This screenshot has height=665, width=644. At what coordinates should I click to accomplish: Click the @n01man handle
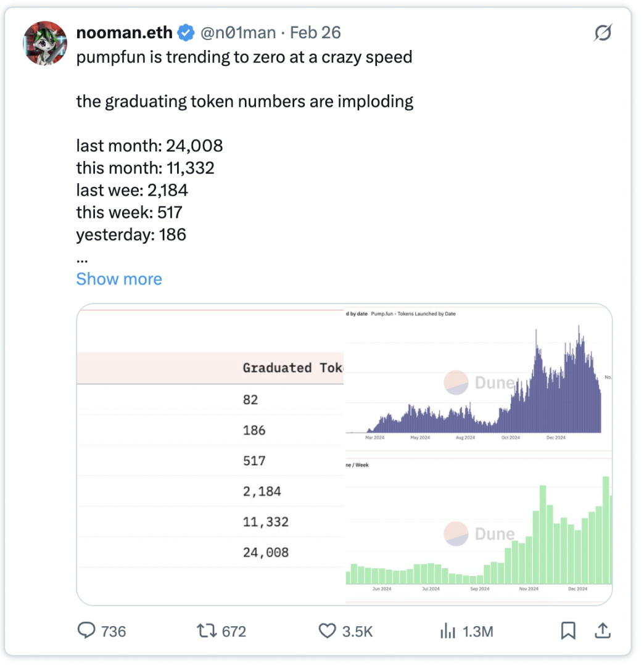pyautogui.click(x=238, y=33)
